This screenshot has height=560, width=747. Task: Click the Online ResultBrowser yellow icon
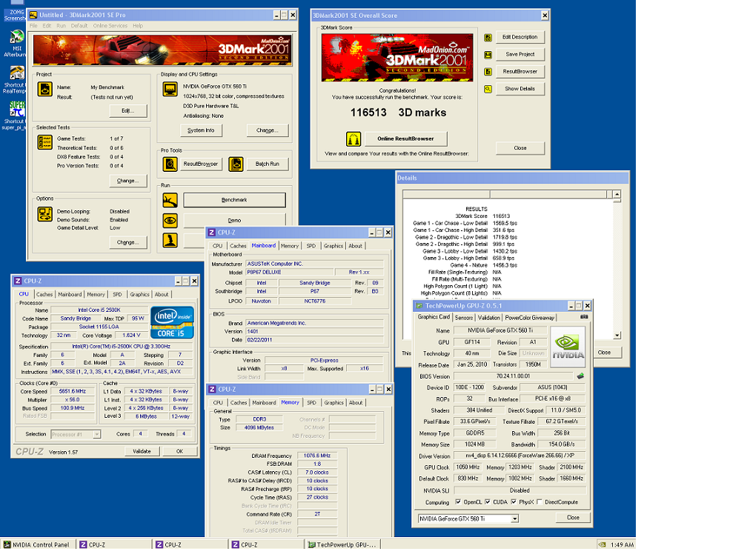[x=353, y=139]
